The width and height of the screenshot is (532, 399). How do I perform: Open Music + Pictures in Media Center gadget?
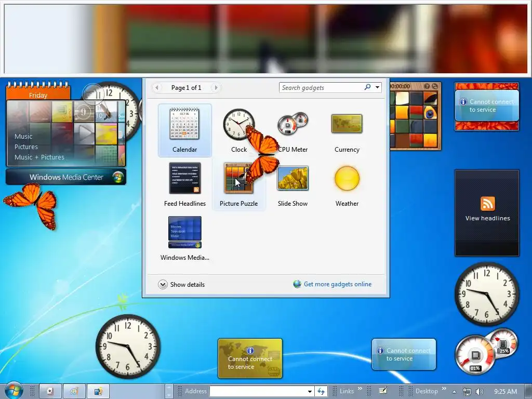click(x=39, y=157)
